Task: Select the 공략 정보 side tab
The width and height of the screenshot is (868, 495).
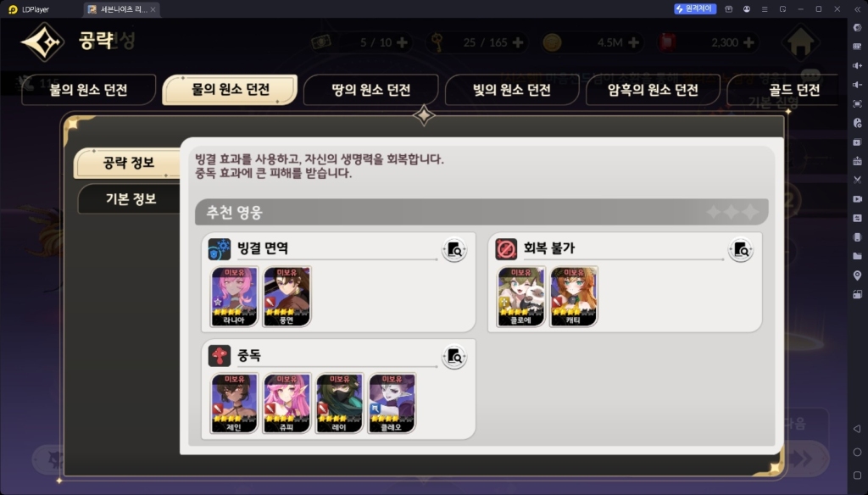Action: pos(128,163)
